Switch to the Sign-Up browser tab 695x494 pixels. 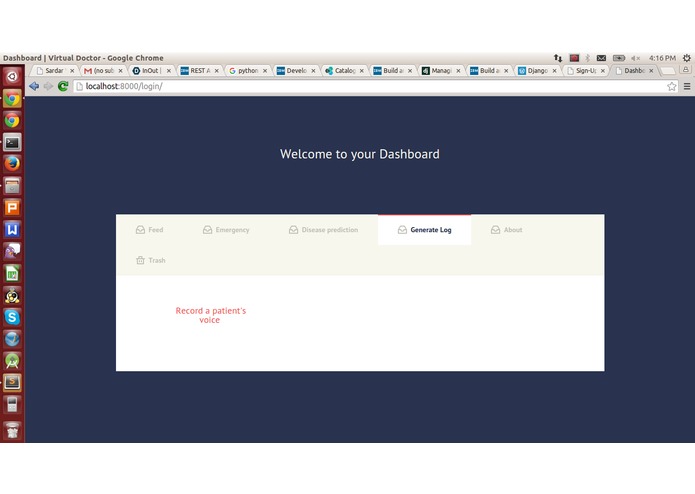pyautogui.click(x=585, y=70)
